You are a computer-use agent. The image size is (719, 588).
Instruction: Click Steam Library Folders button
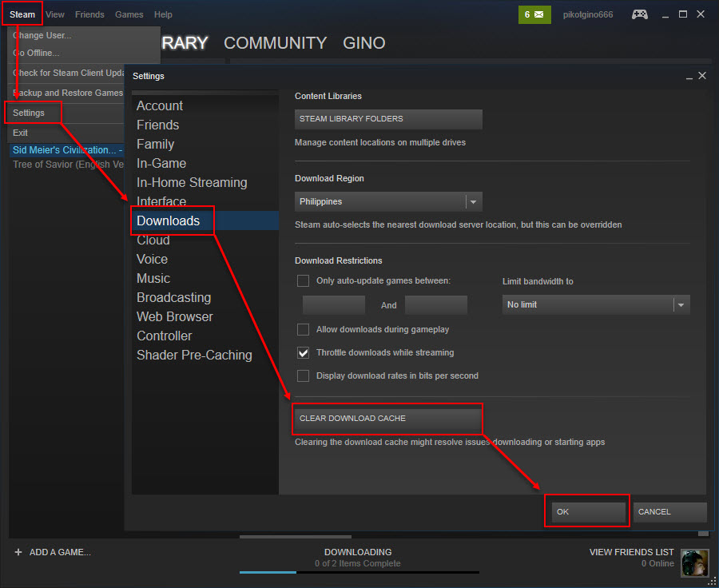coord(388,119)
